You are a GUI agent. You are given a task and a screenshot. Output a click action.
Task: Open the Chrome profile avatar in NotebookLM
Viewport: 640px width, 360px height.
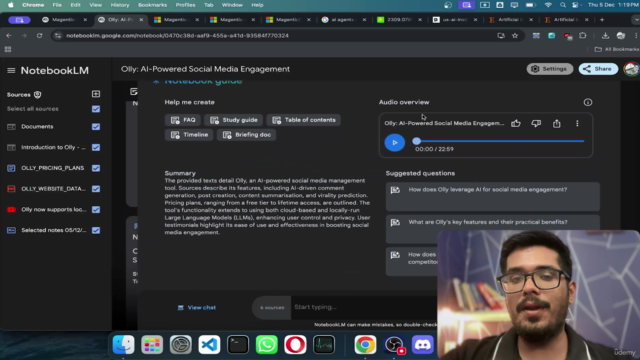coord(631,69)
